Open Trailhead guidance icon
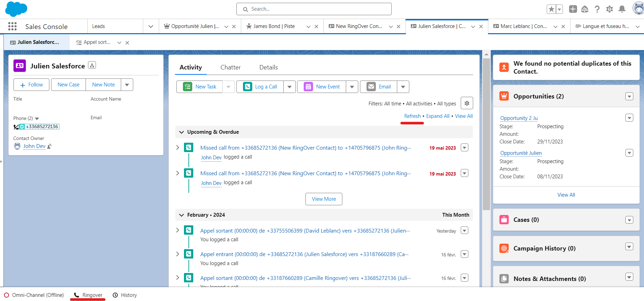644x301 pixels. [x=585, y=9]
